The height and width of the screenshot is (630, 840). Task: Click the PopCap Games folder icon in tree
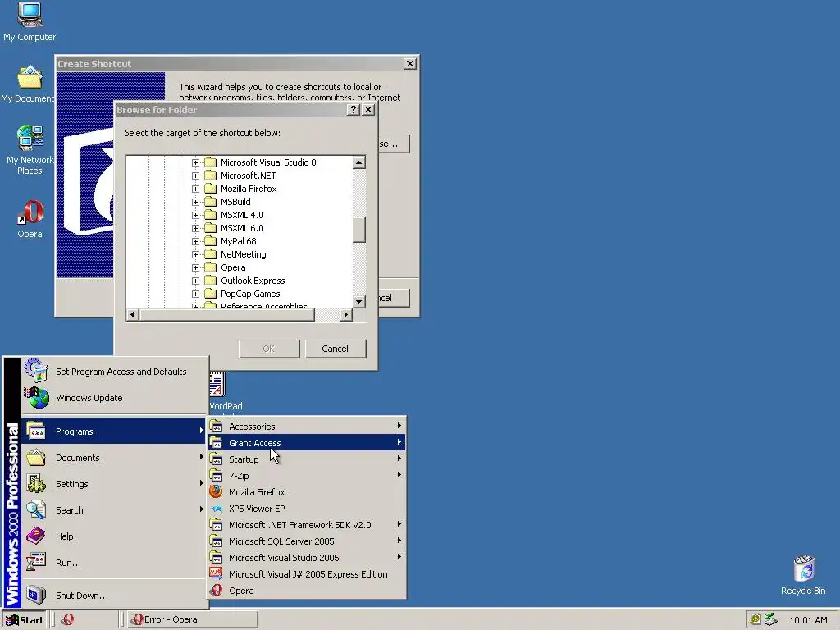pyautogui.click(x=211, y=294)
